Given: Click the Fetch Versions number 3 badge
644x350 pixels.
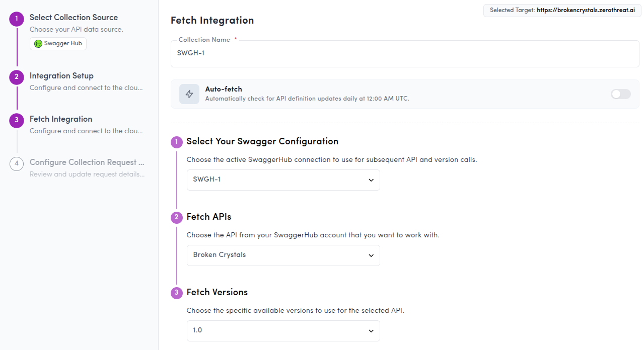Looking at the screenshot, I should coord(177,293).
